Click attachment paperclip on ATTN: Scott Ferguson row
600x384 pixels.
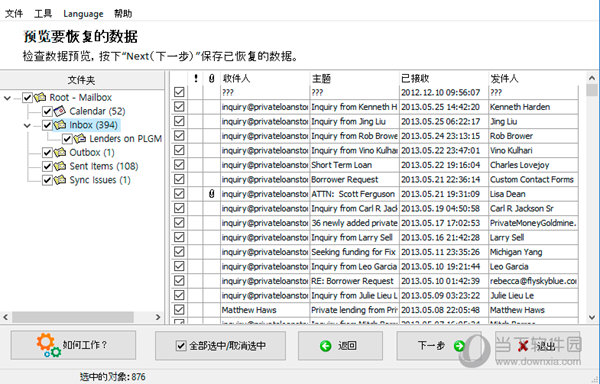click(211, 194)
